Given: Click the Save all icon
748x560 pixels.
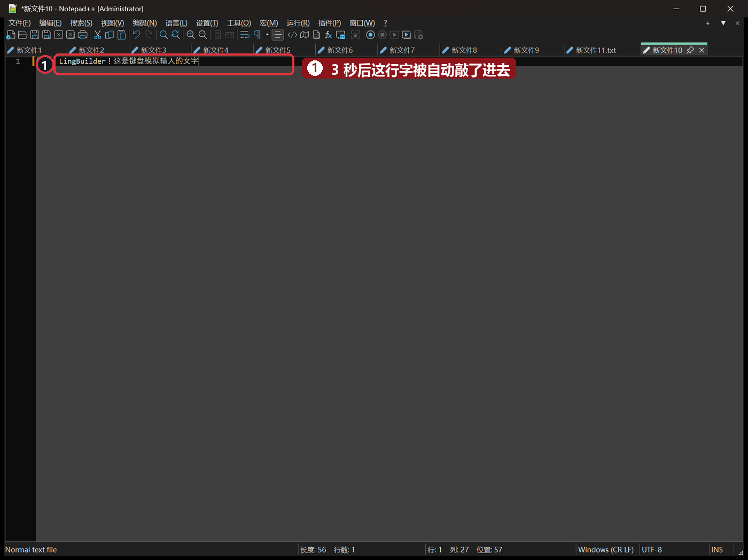Looking at the screenshot, I should click(x=46, y=35).
